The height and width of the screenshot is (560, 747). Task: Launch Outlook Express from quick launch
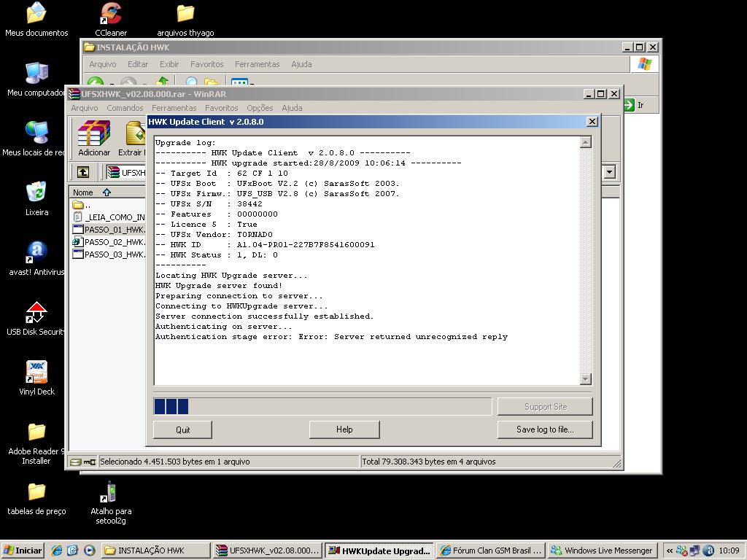tap(72, 551)
